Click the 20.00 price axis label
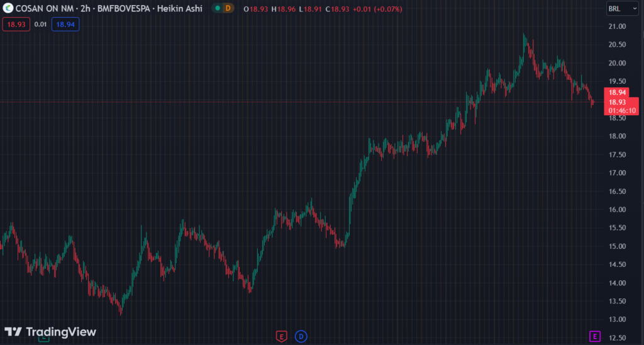The height and width of the screenshot is (345, 644). coord(618,63)
